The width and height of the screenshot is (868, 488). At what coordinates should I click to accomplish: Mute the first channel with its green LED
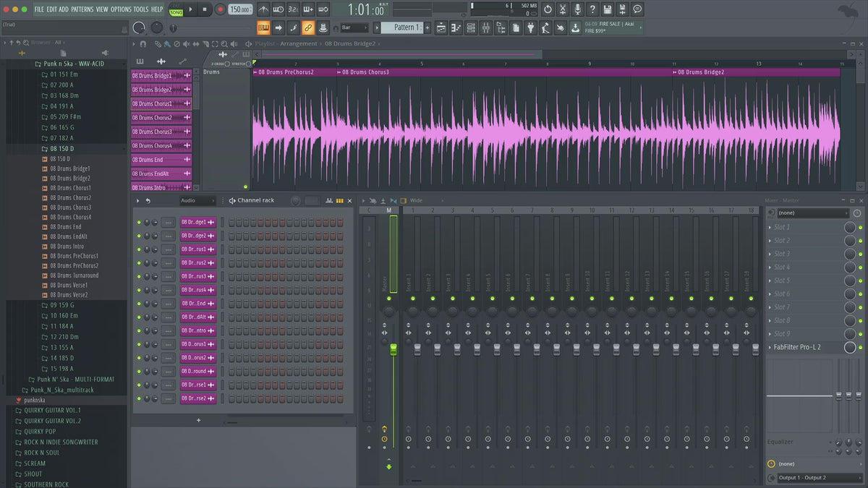click(x=139, y=223)
